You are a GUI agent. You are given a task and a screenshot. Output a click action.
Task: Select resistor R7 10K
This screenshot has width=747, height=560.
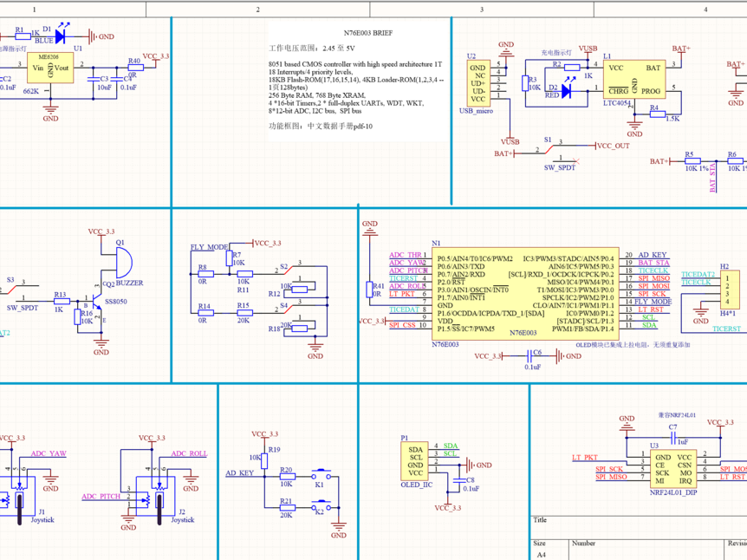(229, 258)
